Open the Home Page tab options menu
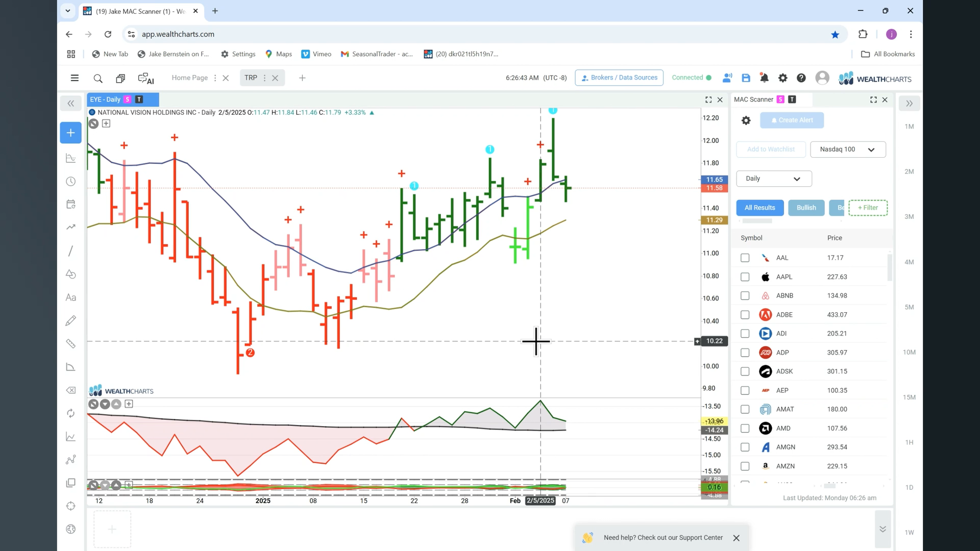Viewport: 980px width, 551px height. tap(215, 78)
